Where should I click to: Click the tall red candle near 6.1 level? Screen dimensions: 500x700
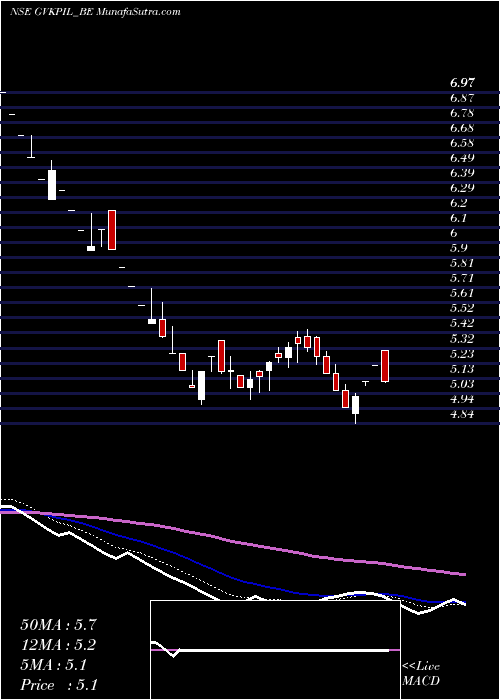pos(112,229)
